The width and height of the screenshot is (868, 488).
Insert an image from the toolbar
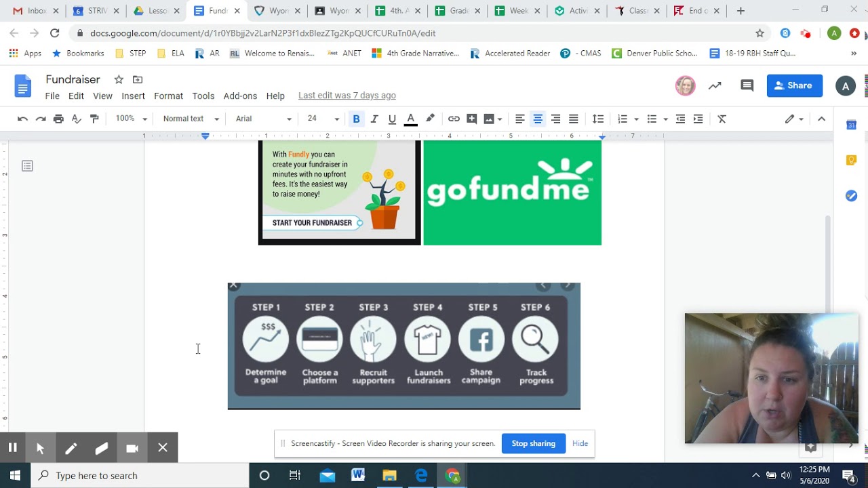click(x=489, y=119)
